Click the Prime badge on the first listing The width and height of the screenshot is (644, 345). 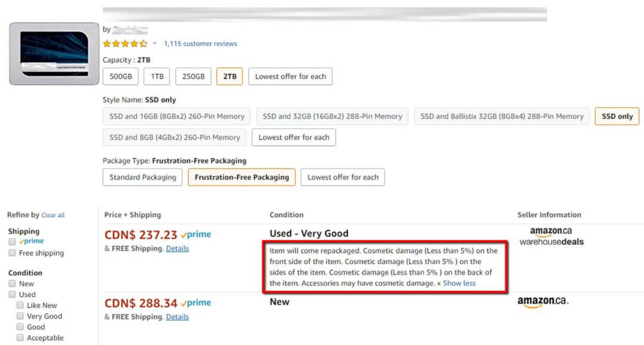[x=197, y=234]
